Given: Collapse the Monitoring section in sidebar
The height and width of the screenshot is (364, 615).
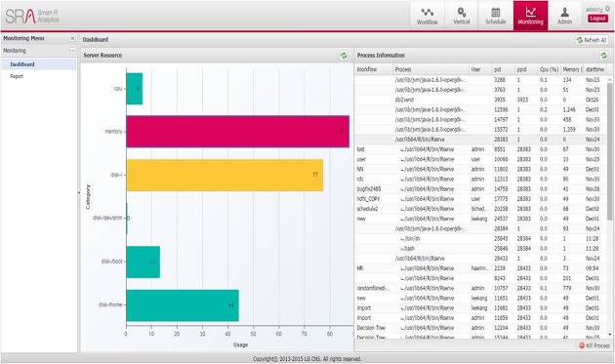Looking at the screenshot, I should pos(72,51).
